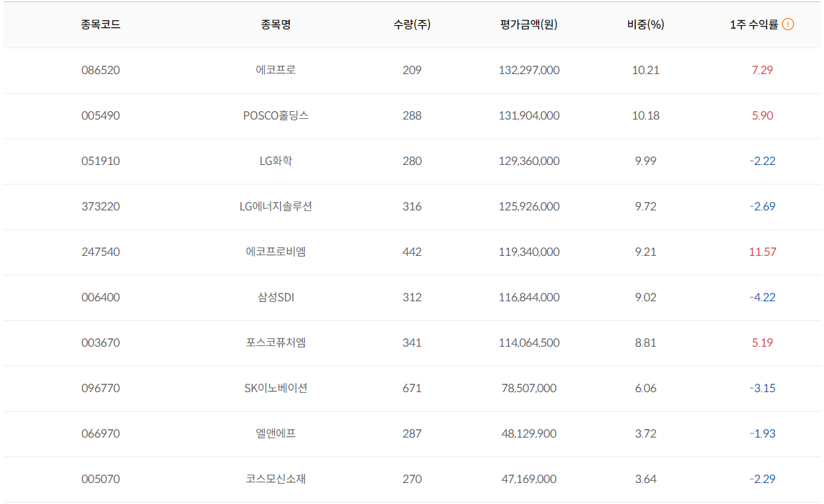Click weight 10.21
Viewport: 824px width, 504px height.
click(x=645, y=70)
